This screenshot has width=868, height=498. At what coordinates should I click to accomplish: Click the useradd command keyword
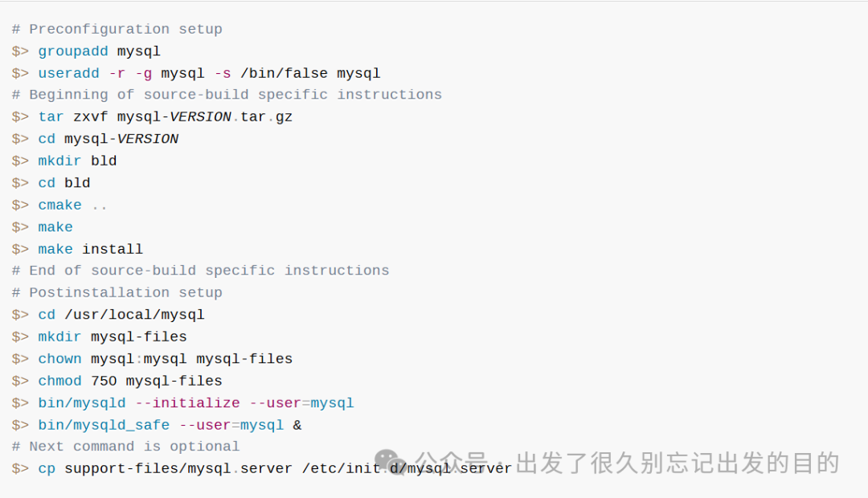69,73
